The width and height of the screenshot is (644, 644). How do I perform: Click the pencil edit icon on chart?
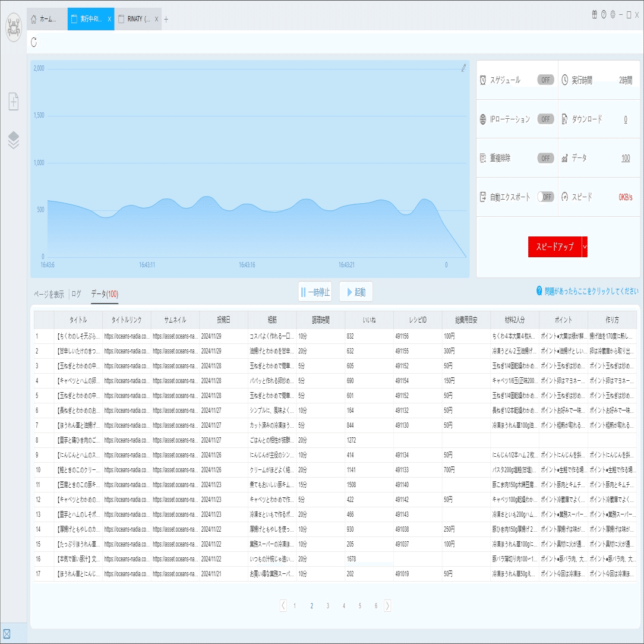(463, 68)
